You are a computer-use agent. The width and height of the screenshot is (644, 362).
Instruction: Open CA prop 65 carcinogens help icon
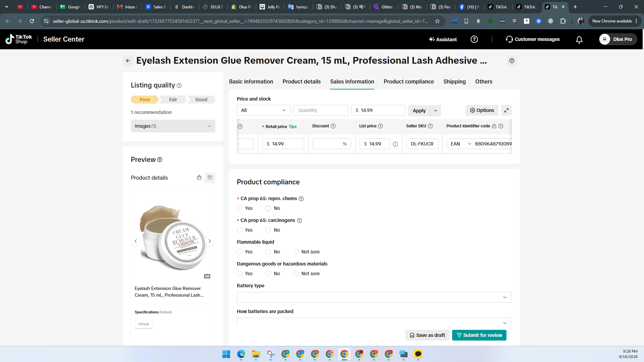click(x=300, y=221)
